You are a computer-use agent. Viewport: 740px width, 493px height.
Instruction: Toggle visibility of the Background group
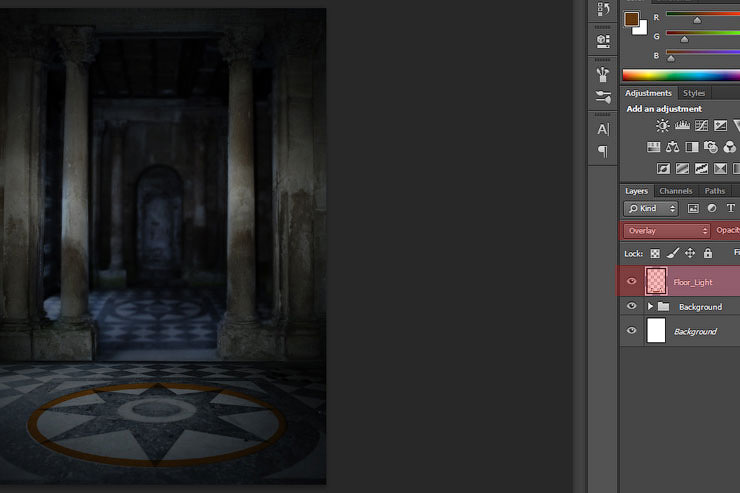(x=631, y=307)
